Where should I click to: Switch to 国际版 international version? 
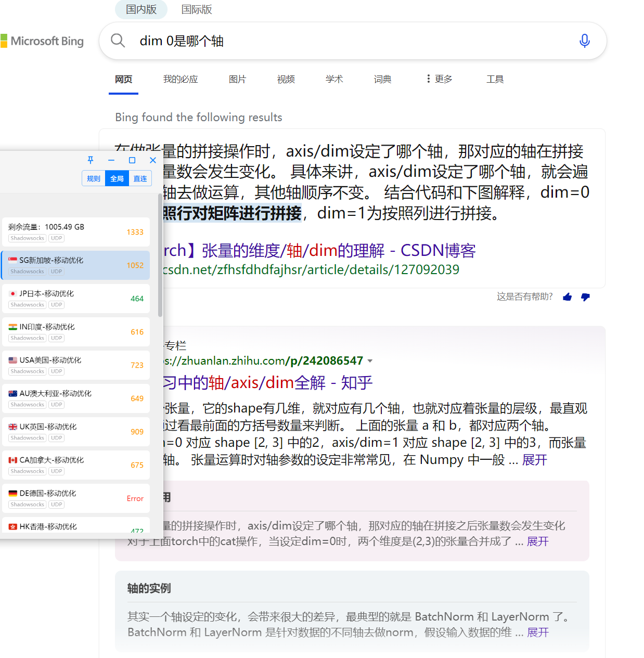(x=197, y=9)
